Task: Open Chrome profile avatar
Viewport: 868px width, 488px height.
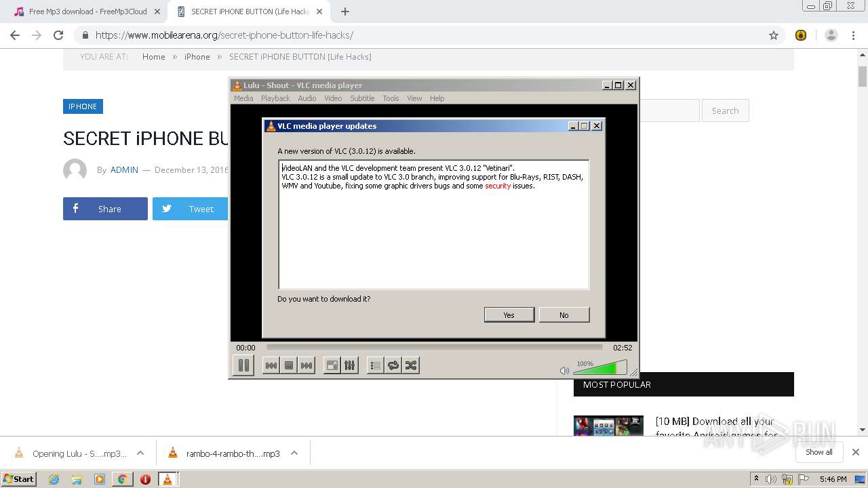Action: (831, 35)
